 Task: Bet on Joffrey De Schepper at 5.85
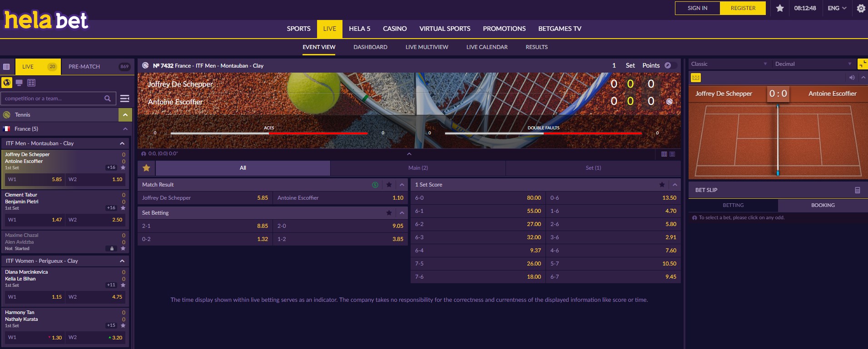pyautogui.click(x=205, y=198)
